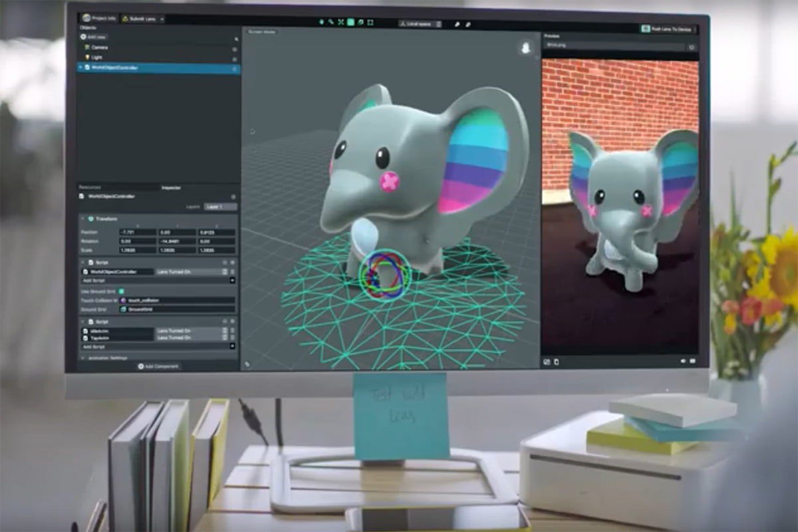The image size is (798, 532).
Task: Click the WorldObjectController script file icon
Action: (x=85, y=272)
